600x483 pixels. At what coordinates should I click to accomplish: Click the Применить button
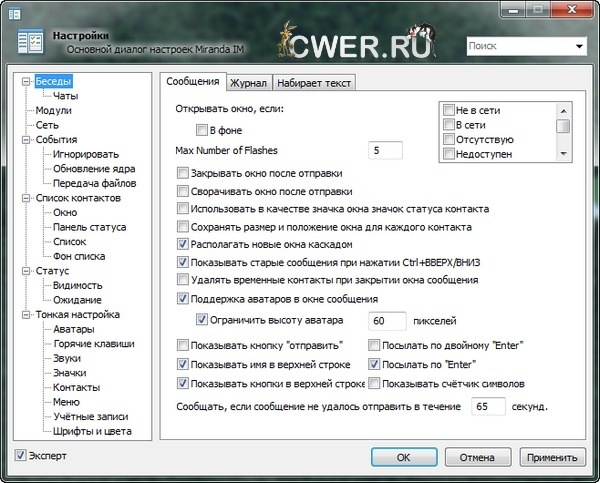[553, 457]
